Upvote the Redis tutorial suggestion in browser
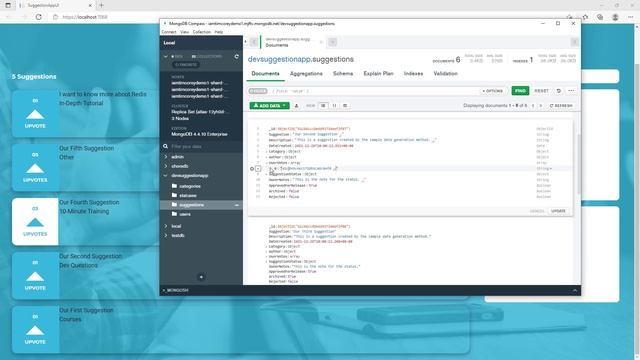 35,113
